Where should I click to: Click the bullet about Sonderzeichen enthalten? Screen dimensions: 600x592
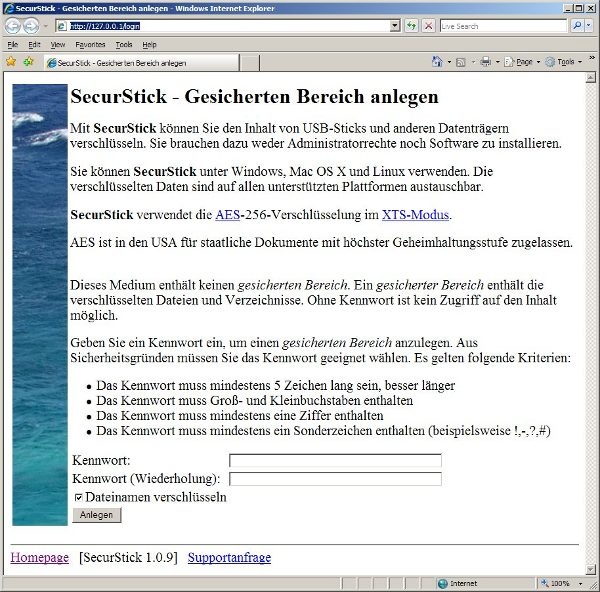click(x=323, y=431)
